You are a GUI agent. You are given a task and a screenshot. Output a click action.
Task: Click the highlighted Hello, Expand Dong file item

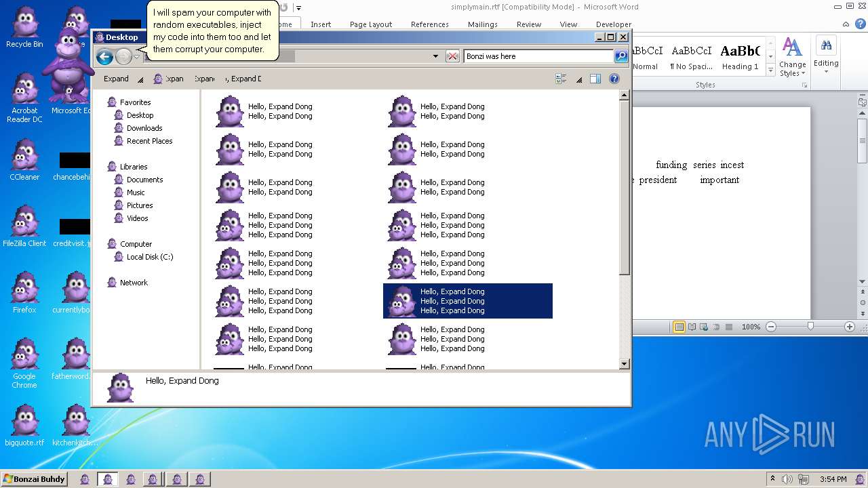[468, 301]
